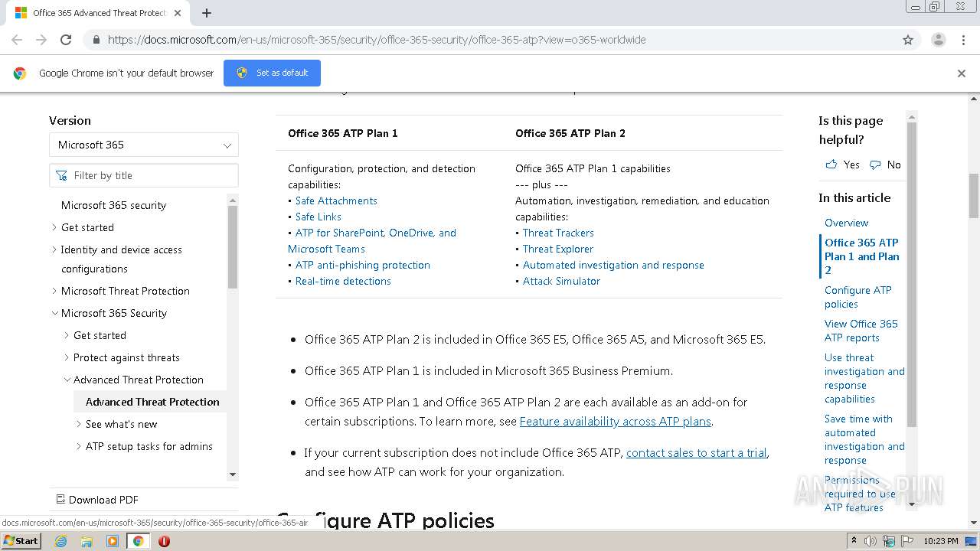Open the Chrome profile avatar icon
This screenshot has width=980, height=551.
(x=938, y=40)
